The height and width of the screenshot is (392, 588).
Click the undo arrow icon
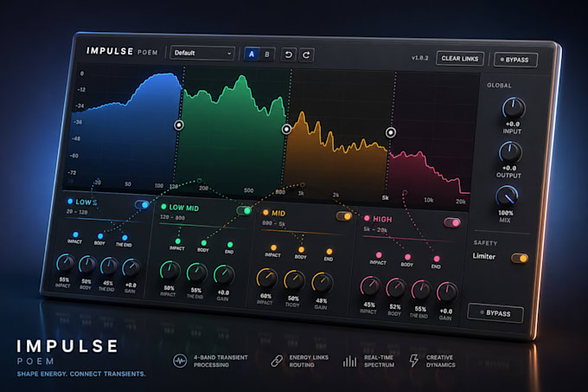(288, 55)
